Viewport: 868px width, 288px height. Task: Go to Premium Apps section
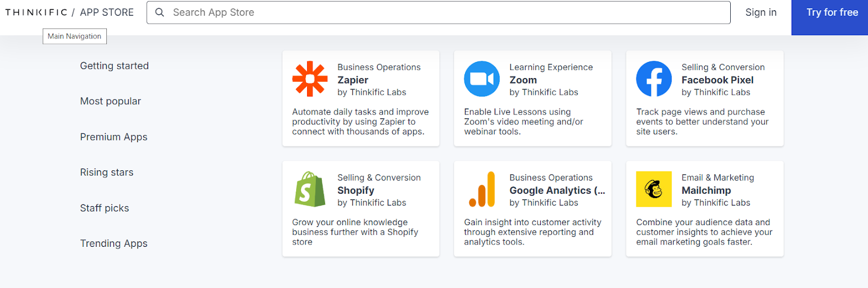coord(114,137)
